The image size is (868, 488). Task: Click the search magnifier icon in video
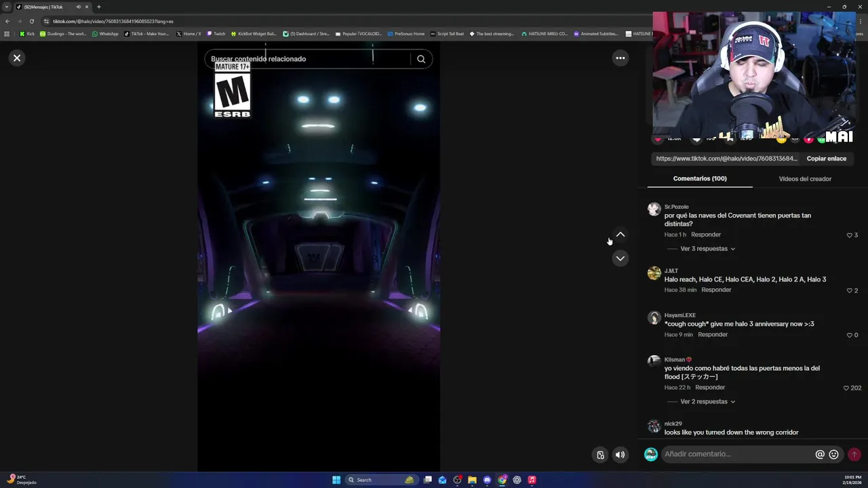pyautogui.click(x=421, y=59)
